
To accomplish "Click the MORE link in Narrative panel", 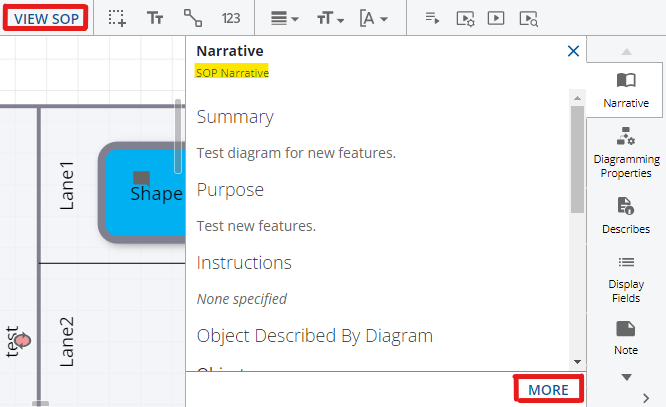I will [548, 390].
